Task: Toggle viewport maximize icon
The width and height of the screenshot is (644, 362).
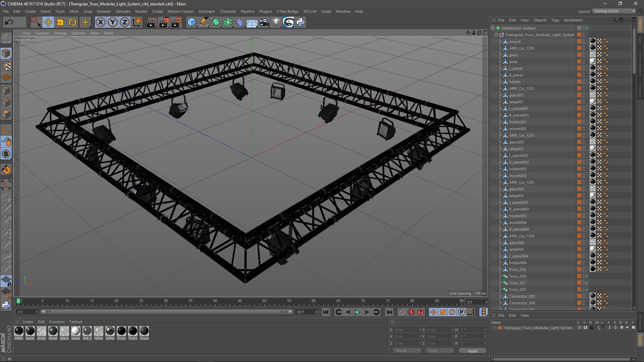Action: click(485, 33)
